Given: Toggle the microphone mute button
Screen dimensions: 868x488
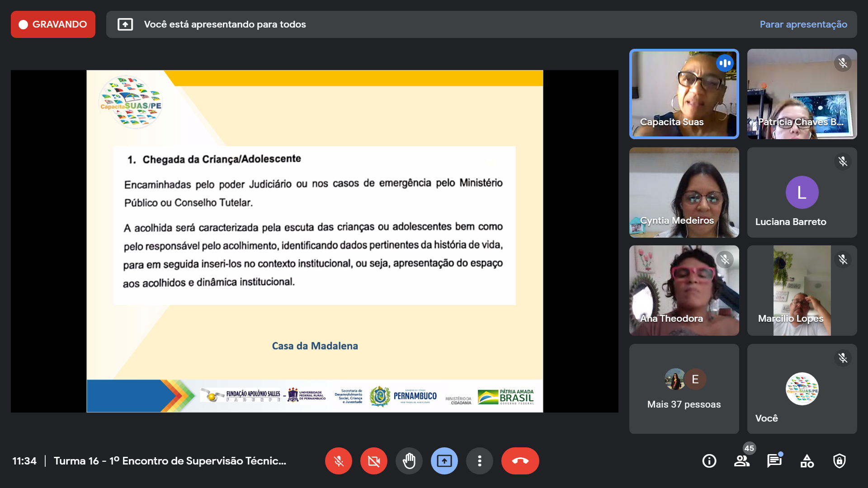Looking at the screenshot, I should click(x=338, y=461).
